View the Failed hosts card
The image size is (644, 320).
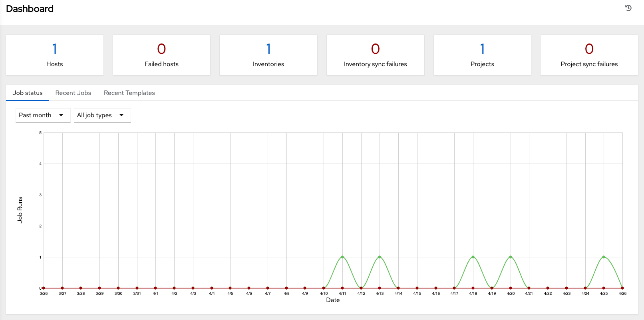(161, 55)
